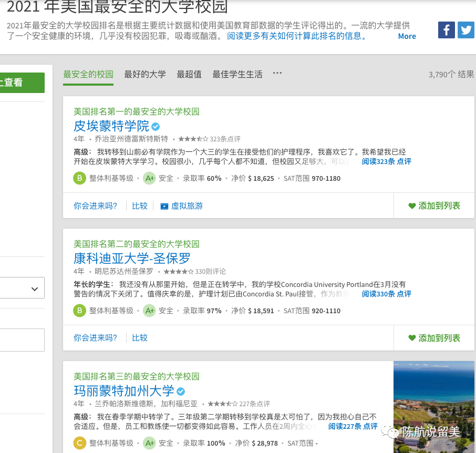
Task: Open the 玛丽蒙特加州大学 college page
Action: (124, 391)
